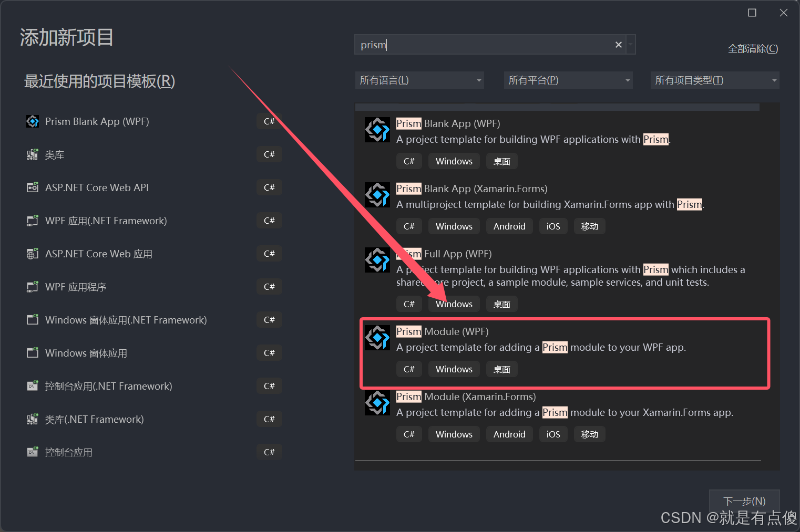This screenshot has width=800, height=532.
Task: Click the Prism Module (WPF) template icon
Action: coord(377,338)
